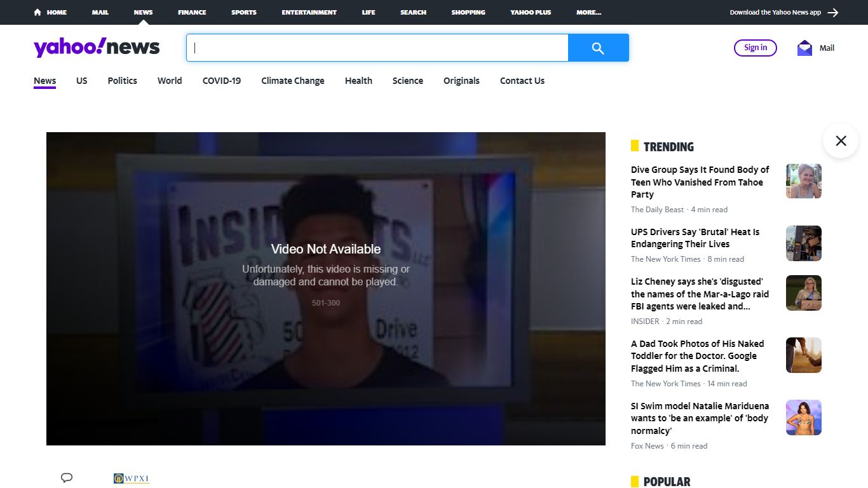The height and width of the screenshot is (488, 868).
Task: Switch to the COVID-19 category tab
Action: click(x=222, y=81)
